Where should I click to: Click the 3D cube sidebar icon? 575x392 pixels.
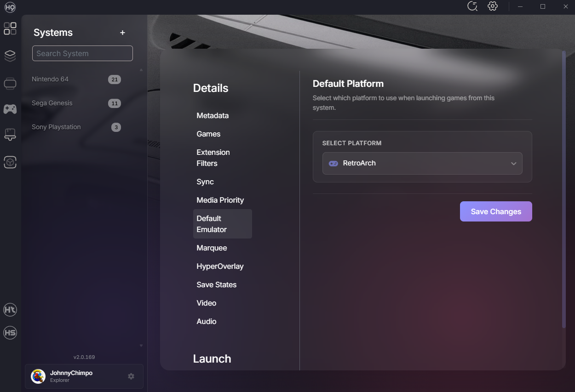coord(10,162)
